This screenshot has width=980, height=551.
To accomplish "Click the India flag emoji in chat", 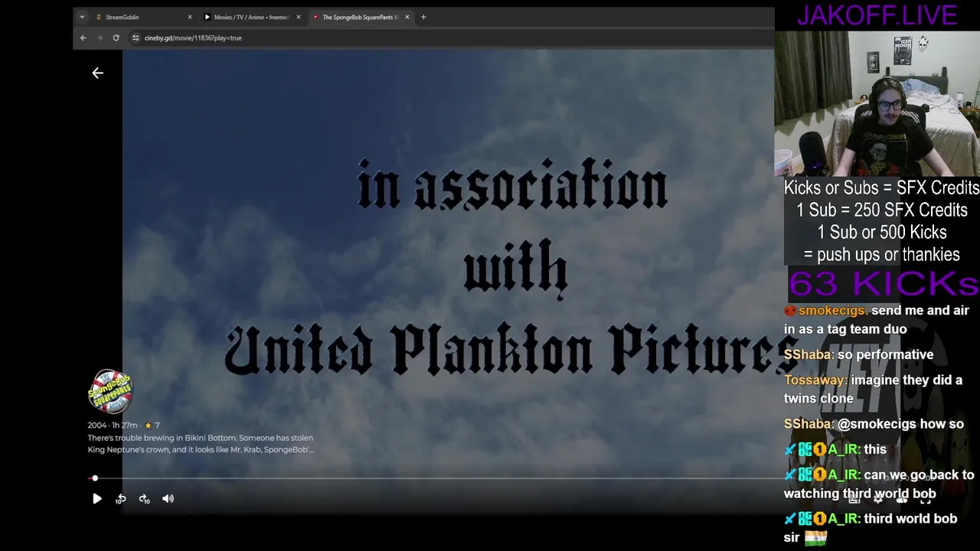I will coord(816,538).
